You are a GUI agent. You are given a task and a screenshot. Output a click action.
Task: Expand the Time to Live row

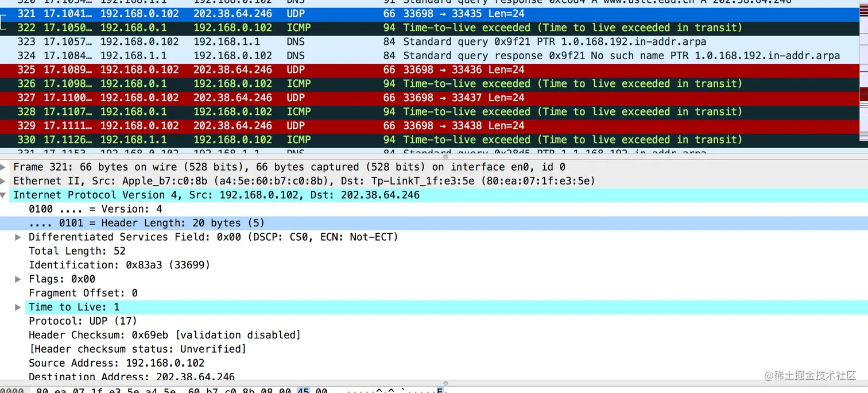pyautogui.click(x=18, y=307)
